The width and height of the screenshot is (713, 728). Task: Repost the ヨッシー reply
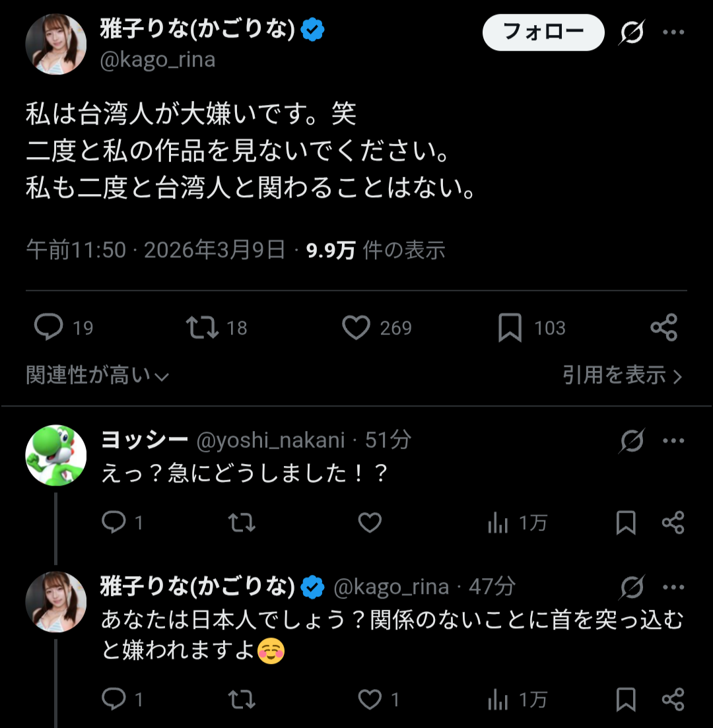coord(241,523)
